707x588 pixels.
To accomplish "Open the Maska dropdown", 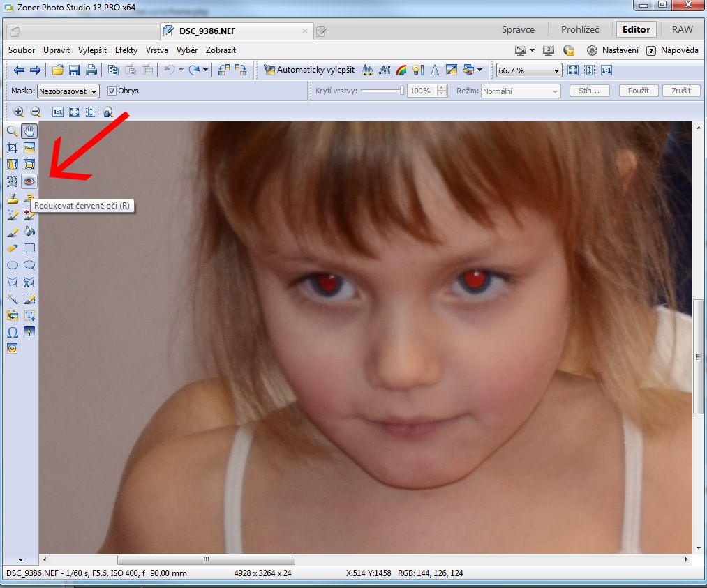I will 68,91.
